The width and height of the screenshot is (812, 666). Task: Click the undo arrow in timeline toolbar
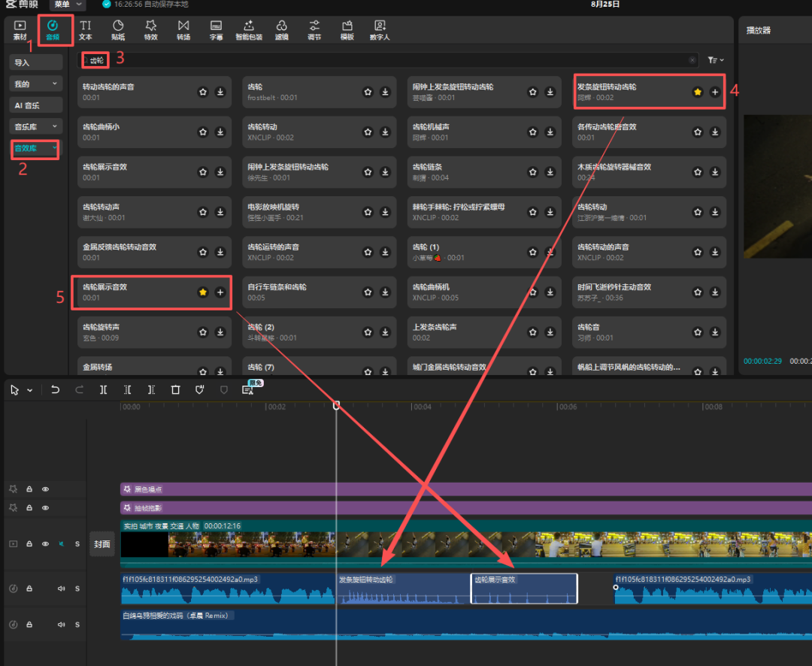click(55, 389)
